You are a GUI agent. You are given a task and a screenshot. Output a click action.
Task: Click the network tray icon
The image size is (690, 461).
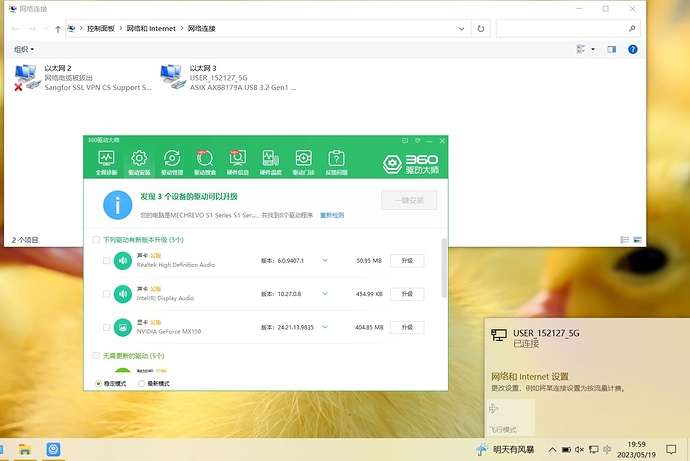click(x=594, y=450)
